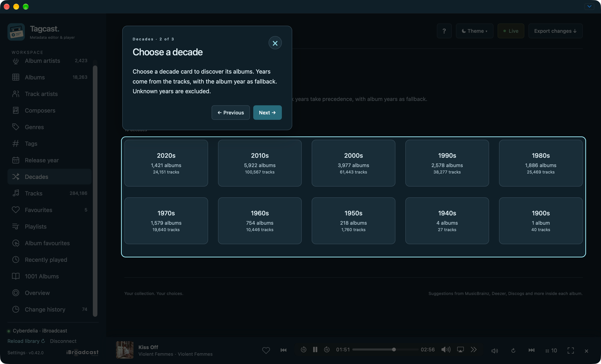Skip forward 15 seconds
601x364 pixels.
(x=327, y=350)
